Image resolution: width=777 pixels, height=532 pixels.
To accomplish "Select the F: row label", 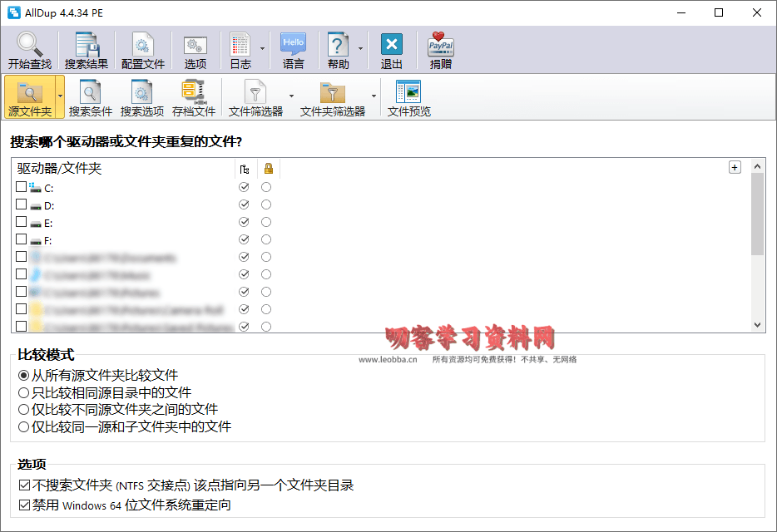I will [x=47, y=241].
